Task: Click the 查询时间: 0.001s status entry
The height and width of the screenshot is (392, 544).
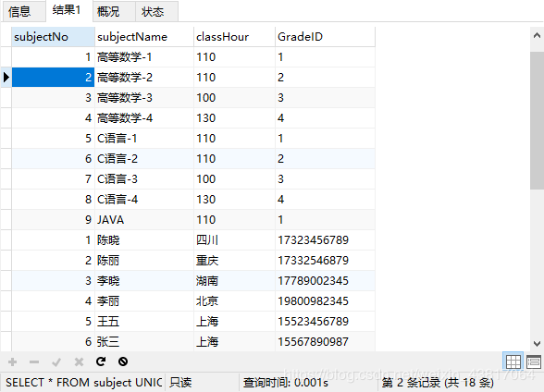Action: 285,383
